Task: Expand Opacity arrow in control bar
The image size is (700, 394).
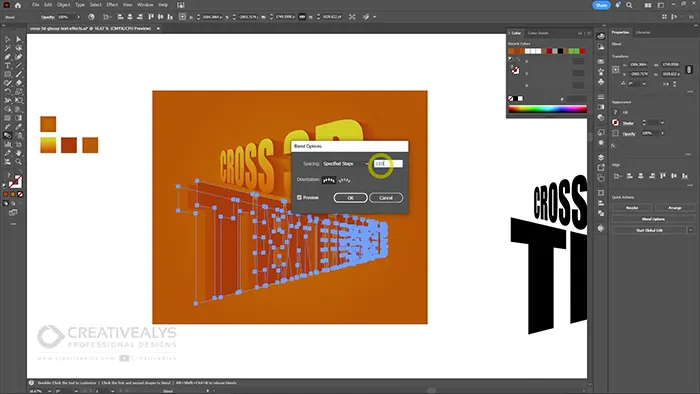Action: [x=79, y=17]
